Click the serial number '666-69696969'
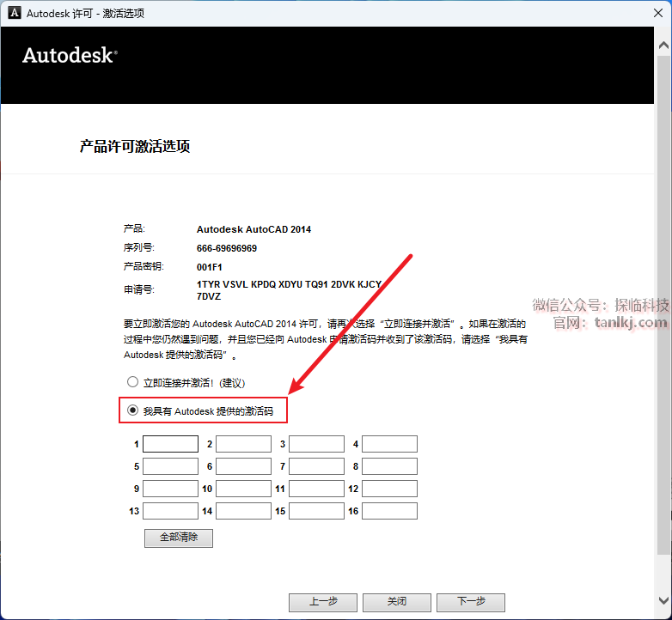 [x=227, y=248]
